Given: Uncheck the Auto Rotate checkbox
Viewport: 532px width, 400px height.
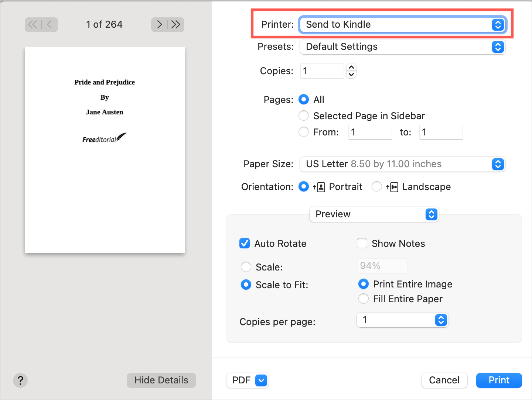Looking at the screenshot, I should [245, 244].
